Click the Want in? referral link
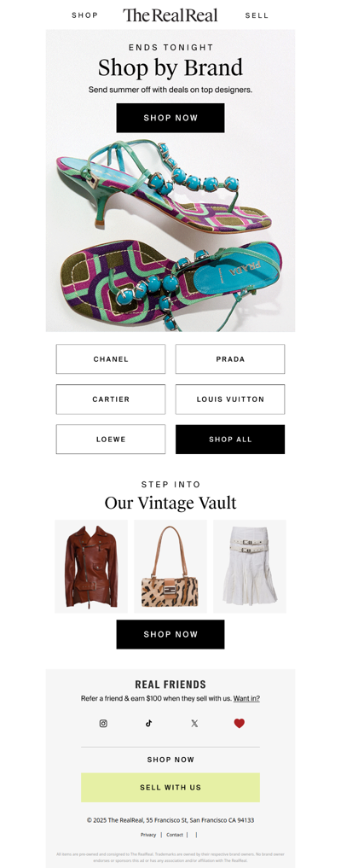Viewport: 341px width, 868px height. (x=246, y=699)
